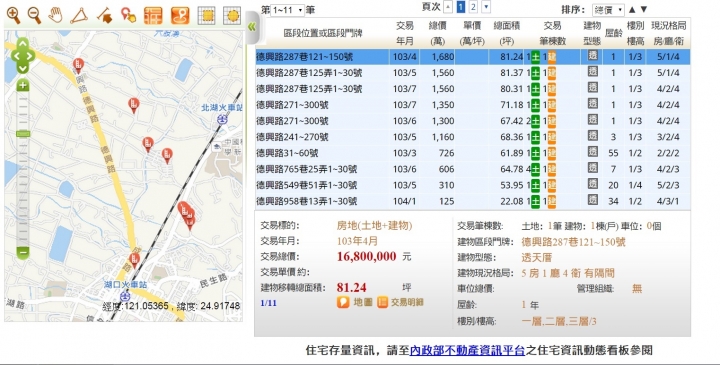720x365 pixels.
Task: Click 透 type icon in 德興路549巷51弄 row
Action: click(x=593, y=185)
